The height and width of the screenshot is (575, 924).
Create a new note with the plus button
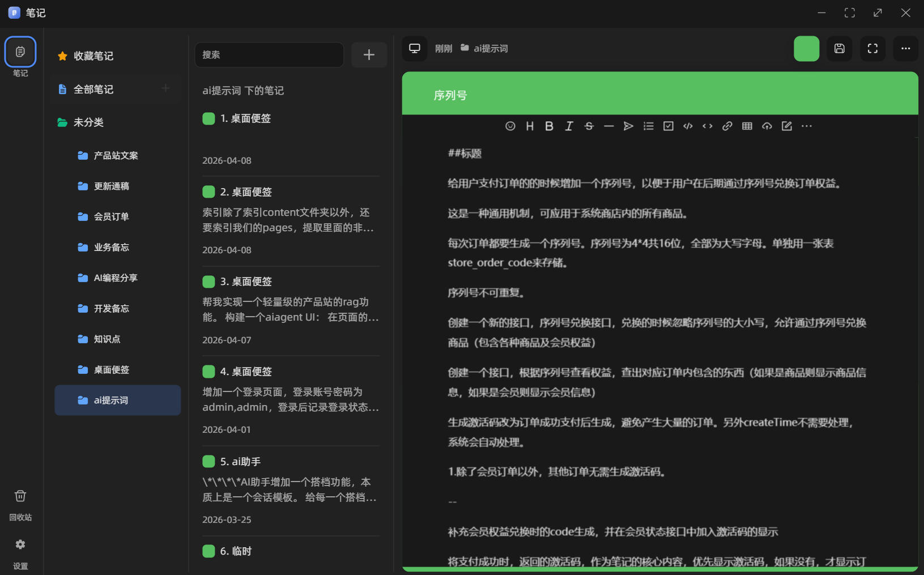click(369, 54)
